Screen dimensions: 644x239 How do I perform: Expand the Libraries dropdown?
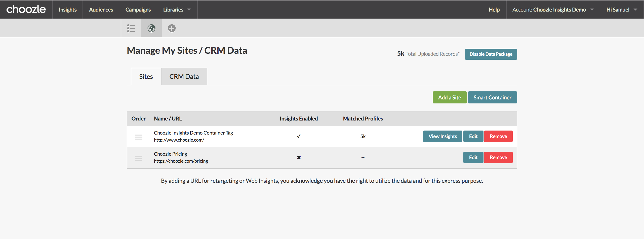pyautogui.click(x=177, y=10)
